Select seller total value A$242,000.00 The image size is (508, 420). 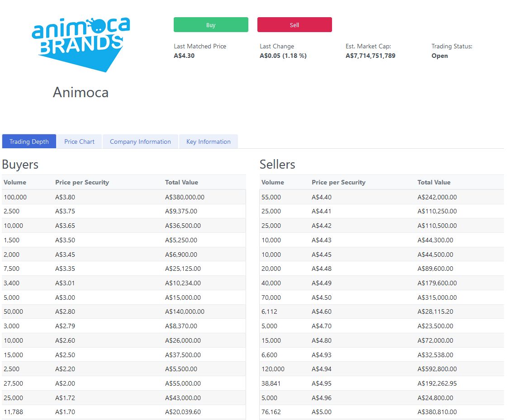[x=437, y=197]
